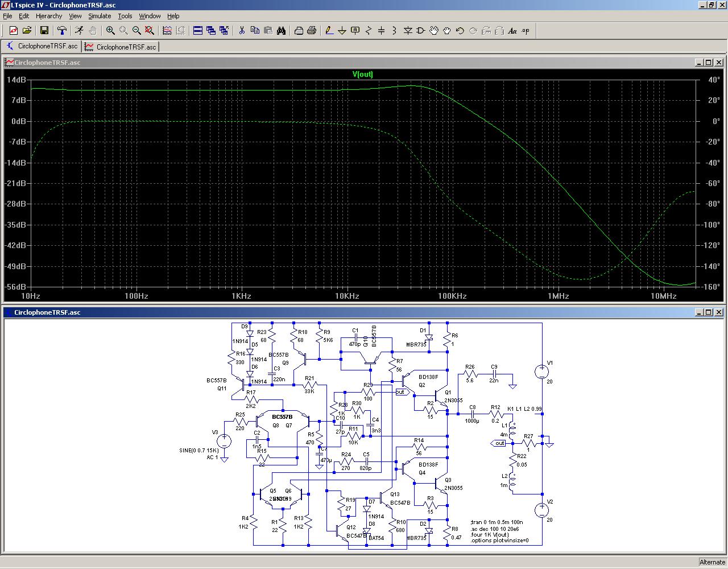Image resolution: width=728 pixels, height=569 pixels.
Task: Open the Help menu
Action: (173, 16)
